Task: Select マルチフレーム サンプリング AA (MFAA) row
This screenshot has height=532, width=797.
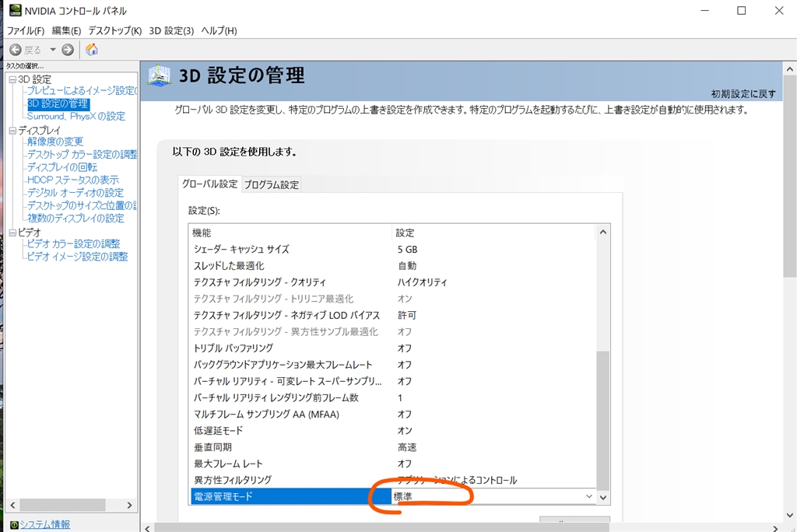Action: coord(392,415)
